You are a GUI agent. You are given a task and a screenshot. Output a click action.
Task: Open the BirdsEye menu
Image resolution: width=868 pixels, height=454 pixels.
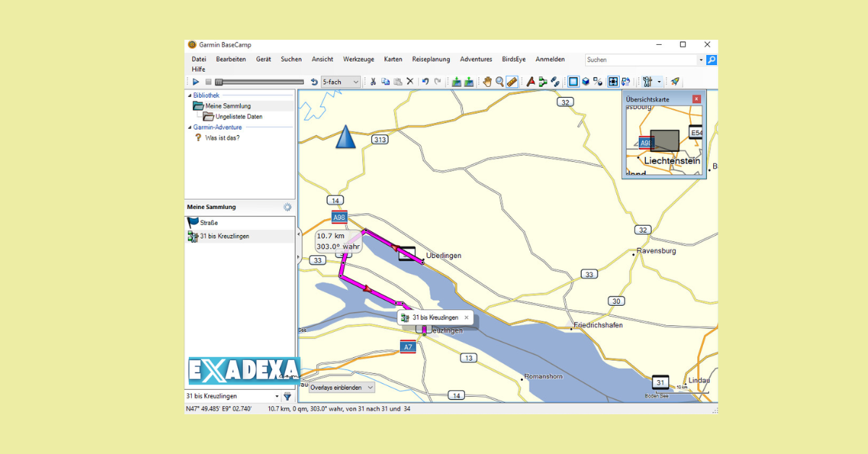(514, 59)
